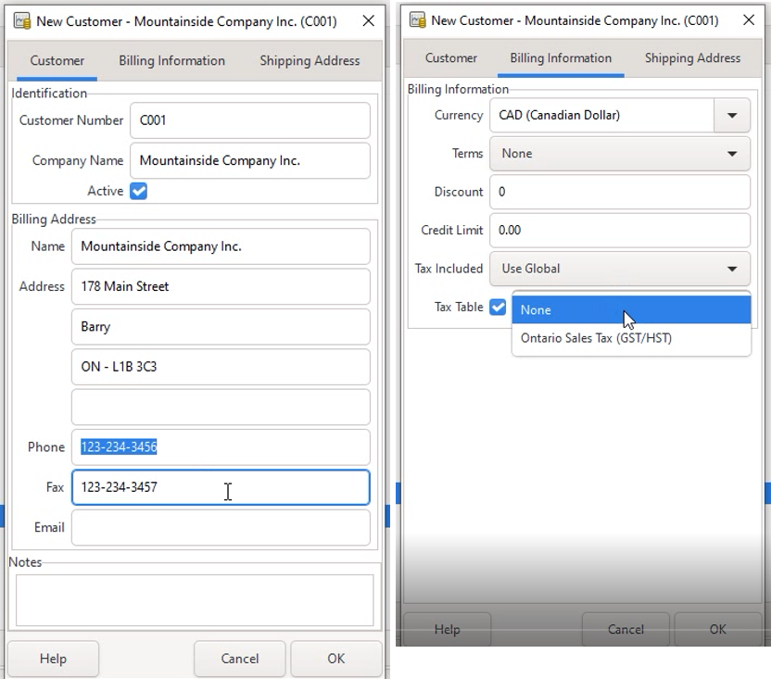This screenshot has height=679, width=784.
Task: Click the app icon in the left dialog title bar
Action: (22, 21)
